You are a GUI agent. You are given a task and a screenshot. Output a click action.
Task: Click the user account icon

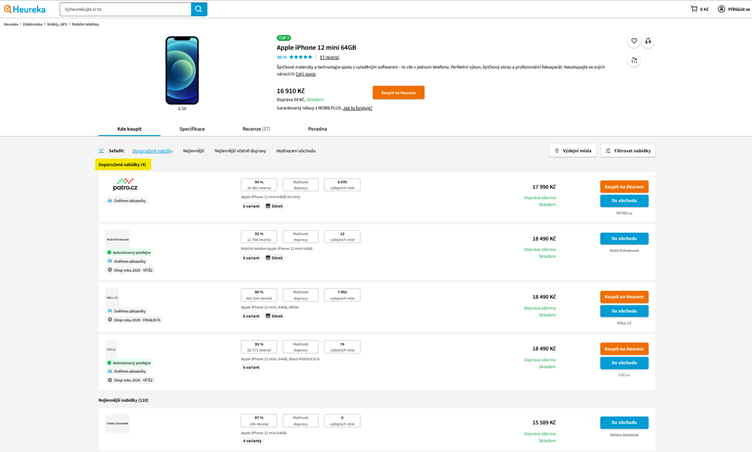[x=721, y=9]
